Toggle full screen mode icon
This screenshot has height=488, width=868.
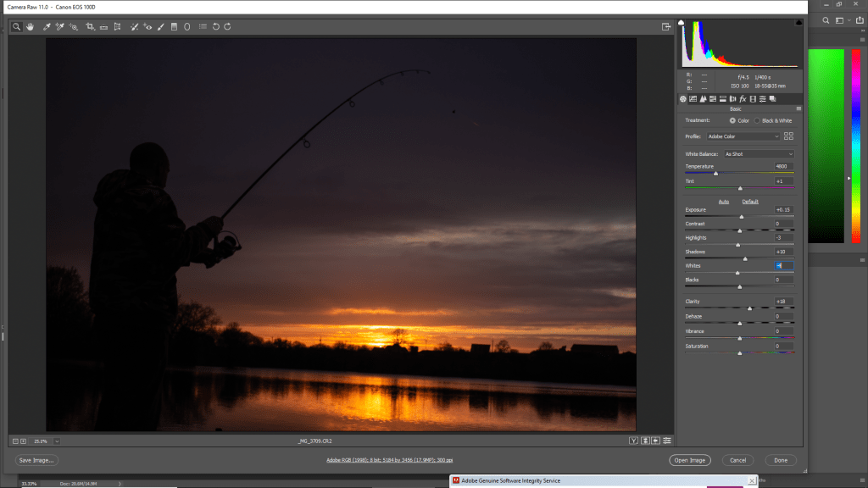tap(666, 26)
